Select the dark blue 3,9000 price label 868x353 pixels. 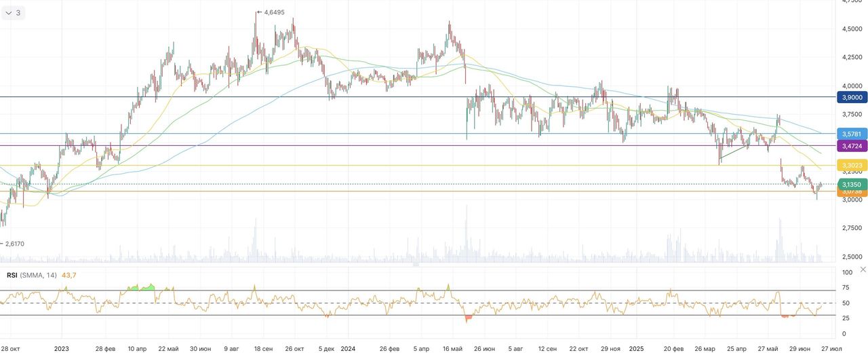pyautogui.click(x=852, y=97)
